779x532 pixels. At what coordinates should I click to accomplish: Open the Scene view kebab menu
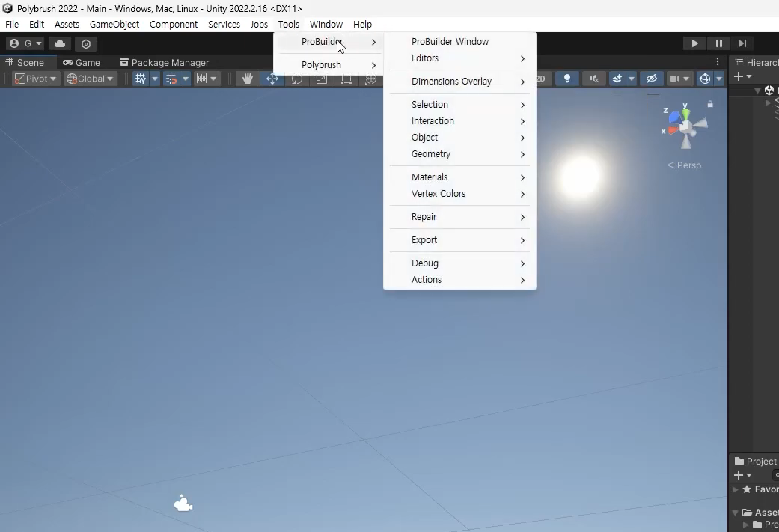coord(718,61)
